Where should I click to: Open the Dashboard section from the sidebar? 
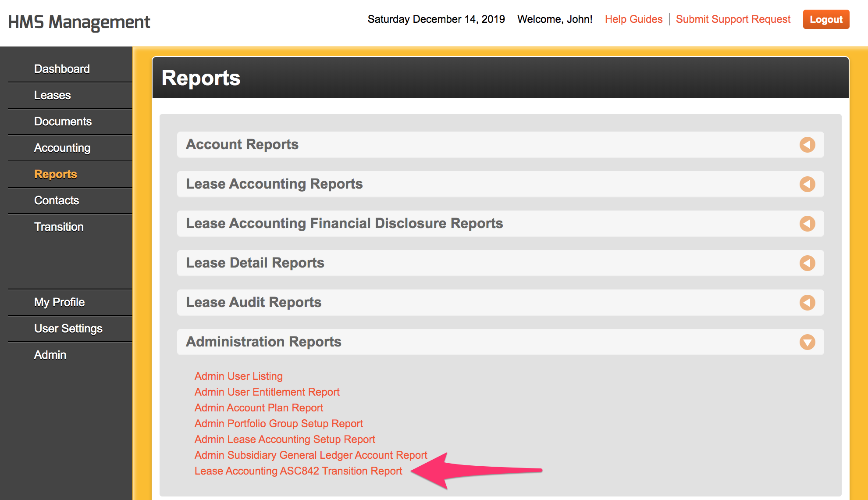click(x=62, y=68)
